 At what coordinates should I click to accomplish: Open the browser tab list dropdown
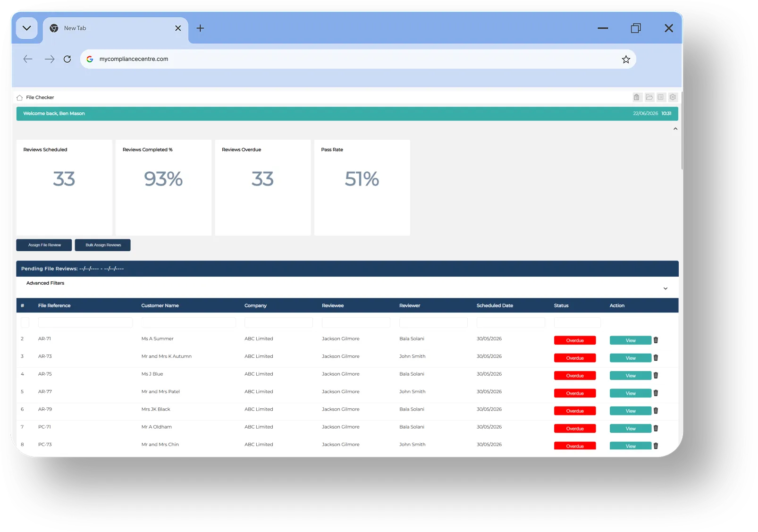tap(27, 28)
